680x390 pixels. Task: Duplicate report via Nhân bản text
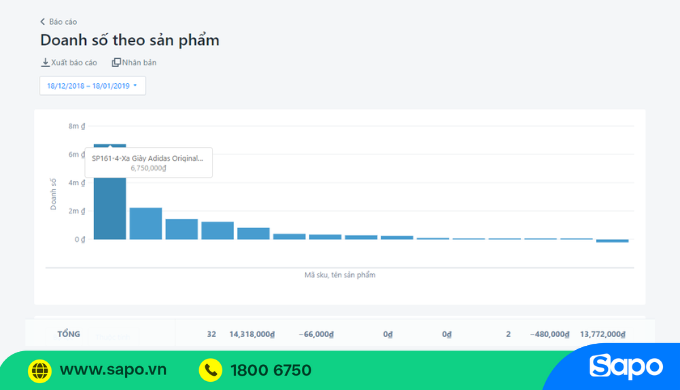click(x=139, y=62)
